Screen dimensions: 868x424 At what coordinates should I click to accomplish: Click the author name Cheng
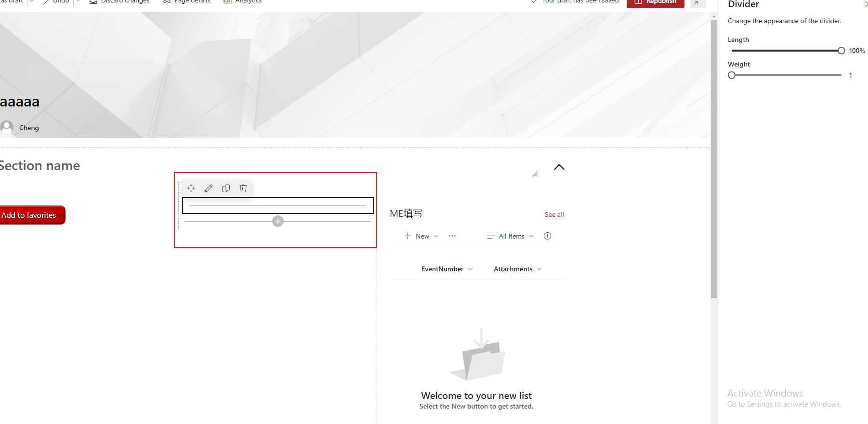click(x=29, y=128)
